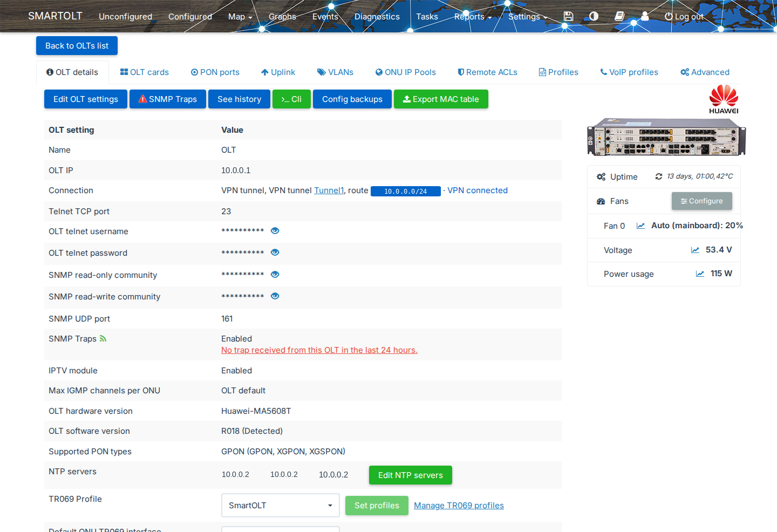
Task: Click the Edit OLT settings button
Action: coord(86,99)
